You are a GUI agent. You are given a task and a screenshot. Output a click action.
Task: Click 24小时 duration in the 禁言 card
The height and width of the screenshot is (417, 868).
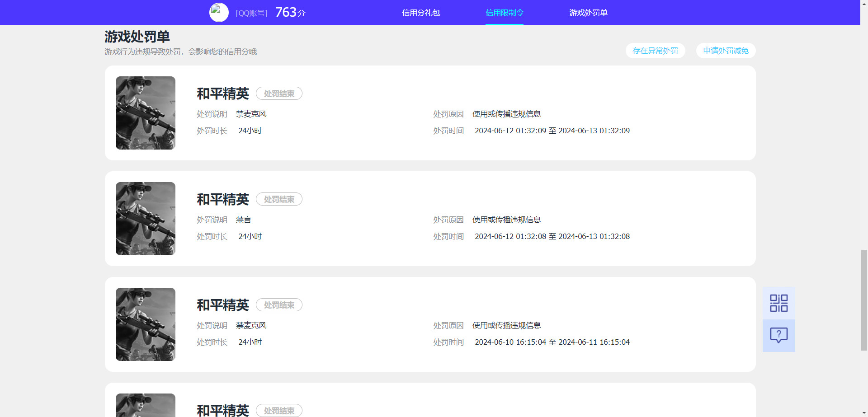point(250,236)
